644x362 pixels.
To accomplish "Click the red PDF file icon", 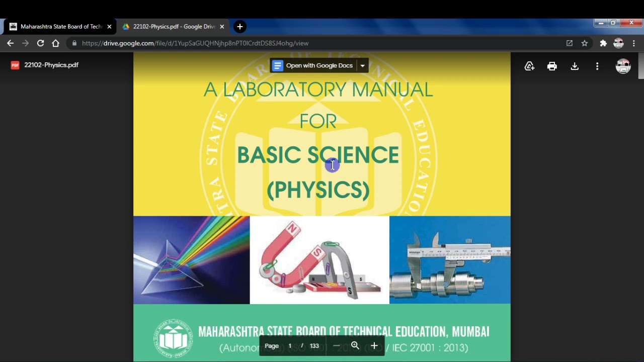I will click(x=15, y=65).
